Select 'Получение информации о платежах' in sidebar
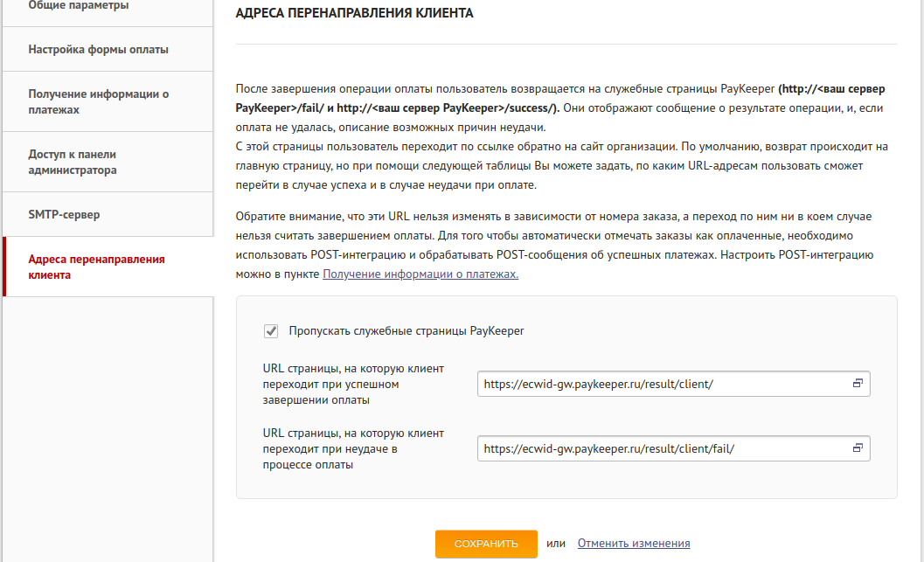The height and width of the screenshot is (562, 924). [98, 102]
